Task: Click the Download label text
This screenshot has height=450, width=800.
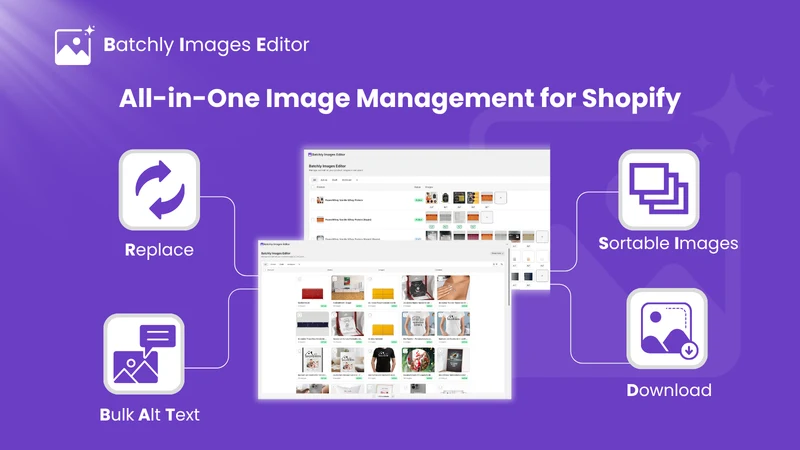Action: coord(669,390)
